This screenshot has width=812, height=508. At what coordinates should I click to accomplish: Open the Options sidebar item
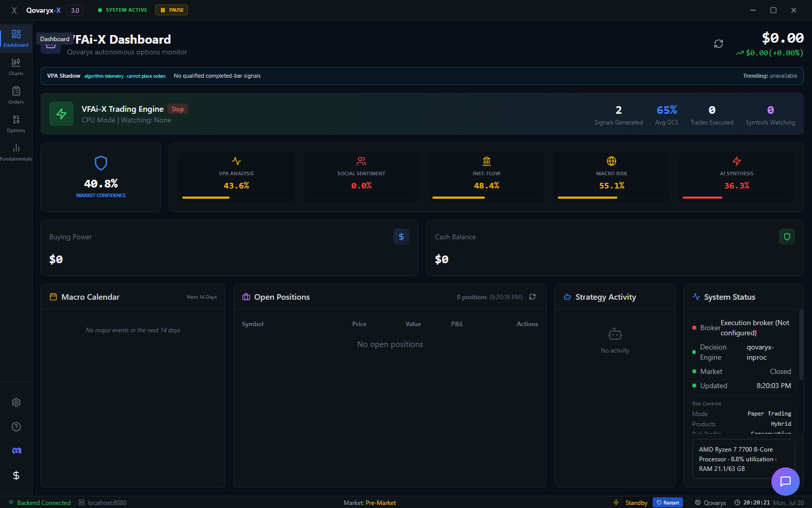coord(16,124)
